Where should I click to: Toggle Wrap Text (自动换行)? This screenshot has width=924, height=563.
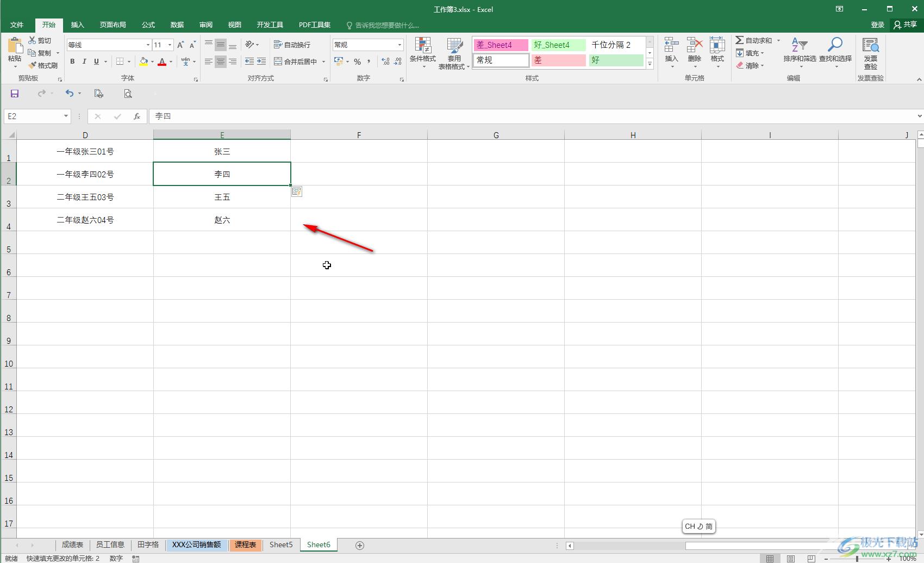[292, 45]
